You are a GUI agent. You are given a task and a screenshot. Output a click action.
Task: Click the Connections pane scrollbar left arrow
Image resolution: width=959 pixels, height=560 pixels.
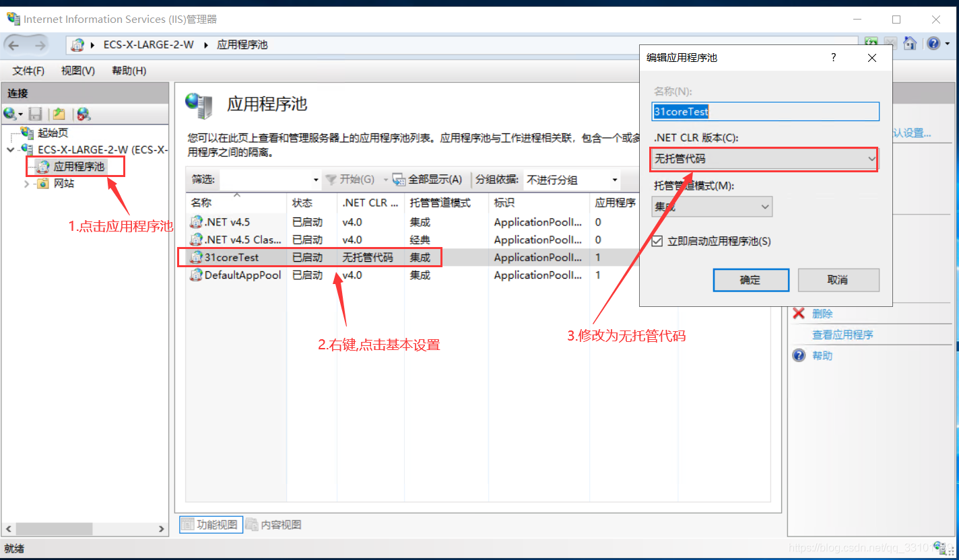7,529
